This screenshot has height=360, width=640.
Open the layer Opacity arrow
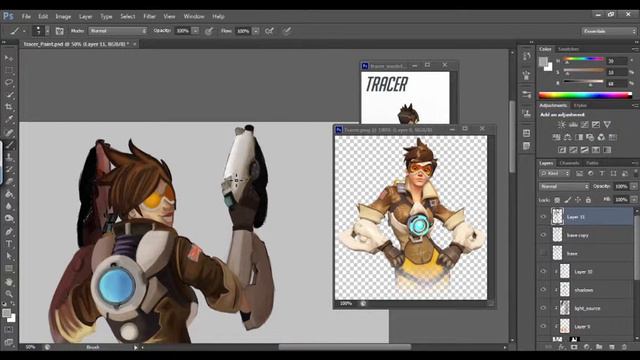coord(633,187)
